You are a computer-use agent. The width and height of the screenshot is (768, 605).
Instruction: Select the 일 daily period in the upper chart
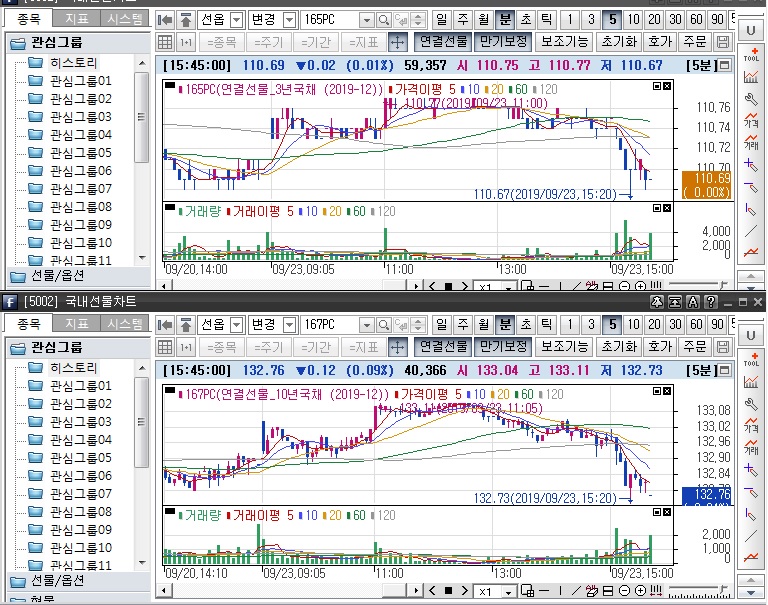444,20
